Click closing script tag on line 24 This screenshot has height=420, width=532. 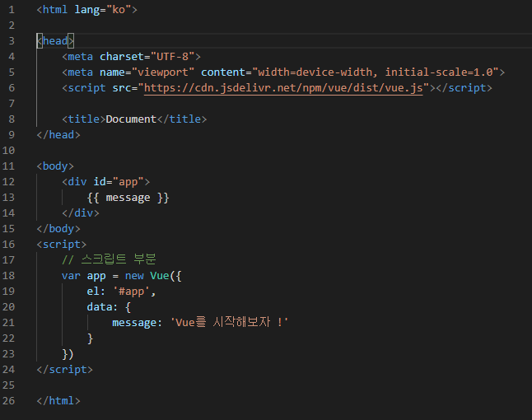click(x=64, y=370)
